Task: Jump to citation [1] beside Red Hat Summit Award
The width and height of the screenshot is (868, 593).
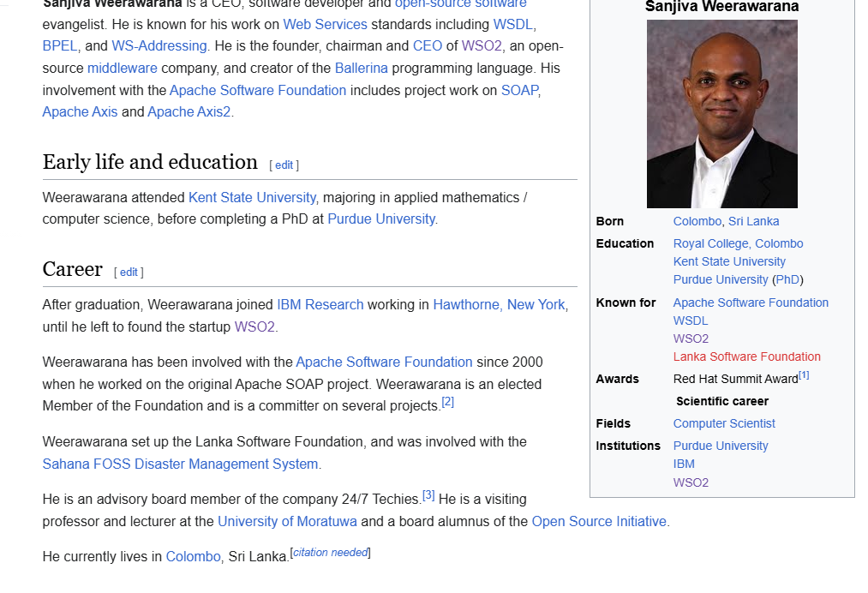Action: (804, 375)
